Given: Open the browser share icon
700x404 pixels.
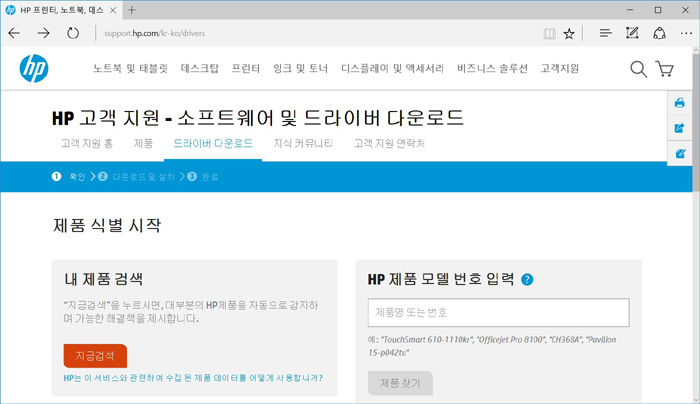Looking at the screenshot, I should pyautogui.click(x=659, y=33).
